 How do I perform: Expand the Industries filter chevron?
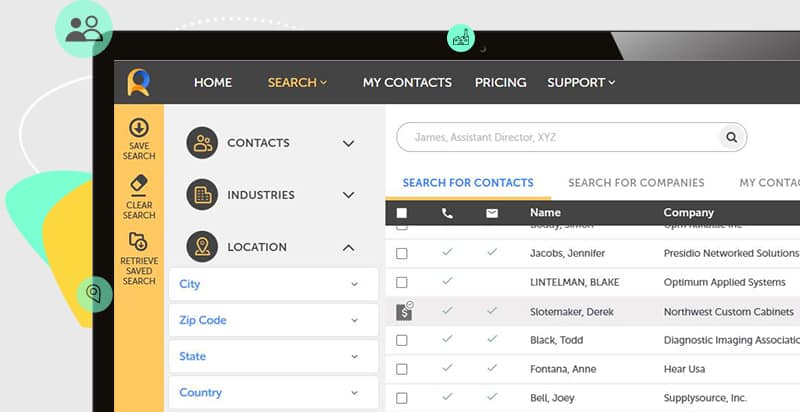pos(348,195)
